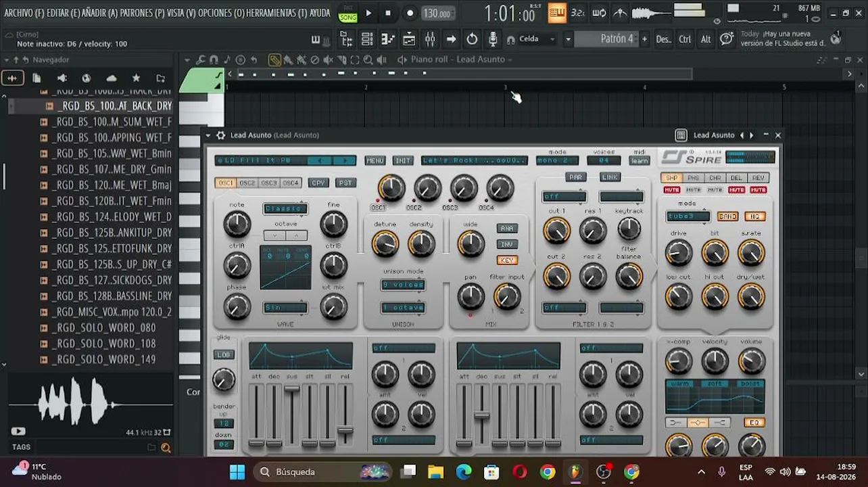The image size is (868, 487).
Task: Open the wrench tools menu in Piano roll
Action: coord(201,60)
